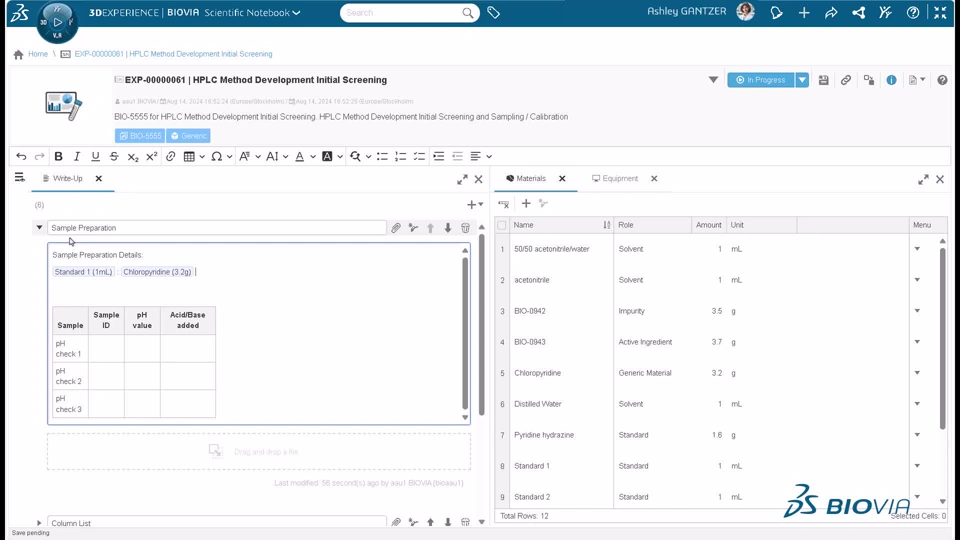Tick the select-all checkbox in Materials table
960x540 pixels.
coord(502,225)
